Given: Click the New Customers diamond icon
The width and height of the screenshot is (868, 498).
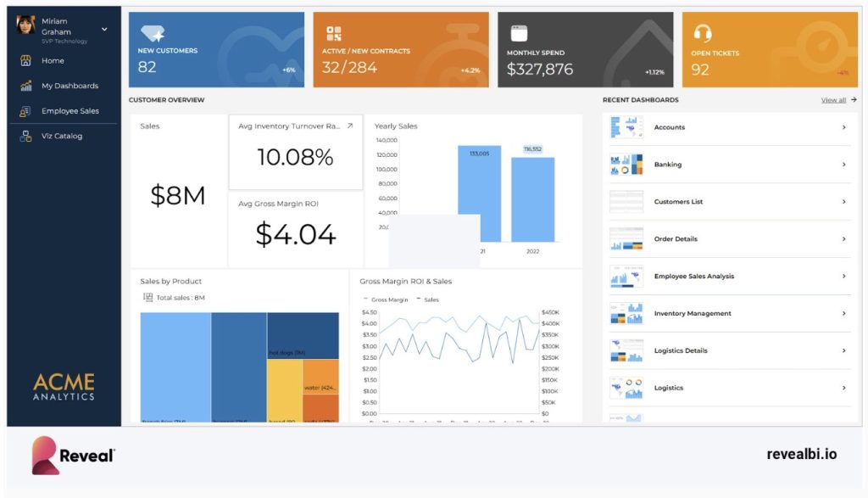Looking at the screenshot, I should [x=153, y=33].
